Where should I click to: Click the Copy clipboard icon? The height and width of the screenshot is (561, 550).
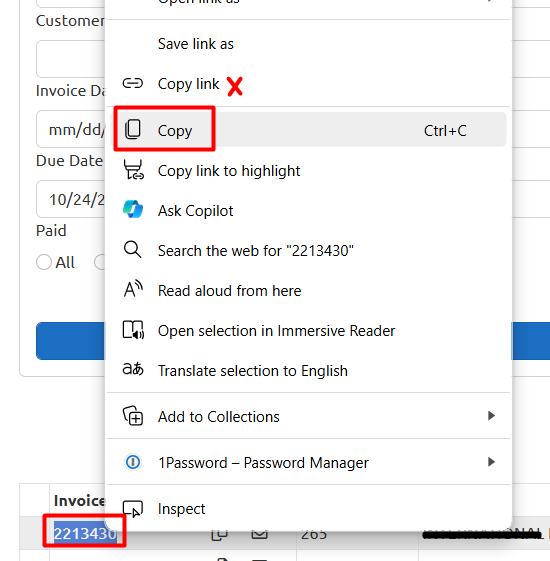coord(133,129)
